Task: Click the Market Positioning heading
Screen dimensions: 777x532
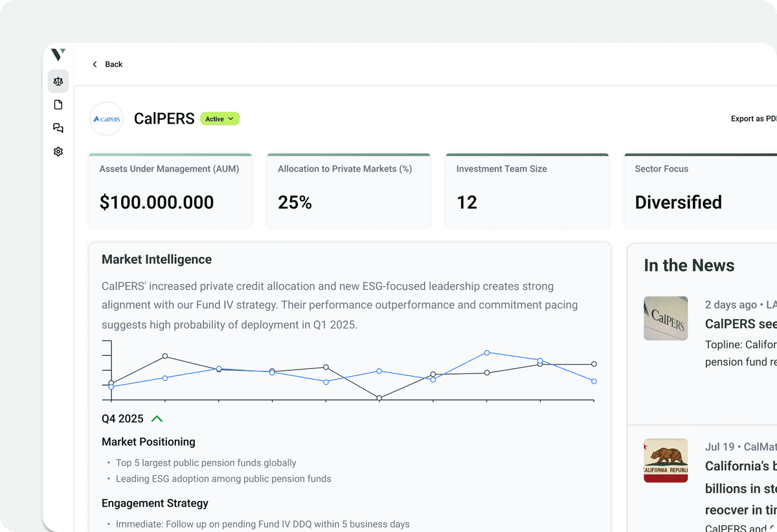Action: [148, 441]
